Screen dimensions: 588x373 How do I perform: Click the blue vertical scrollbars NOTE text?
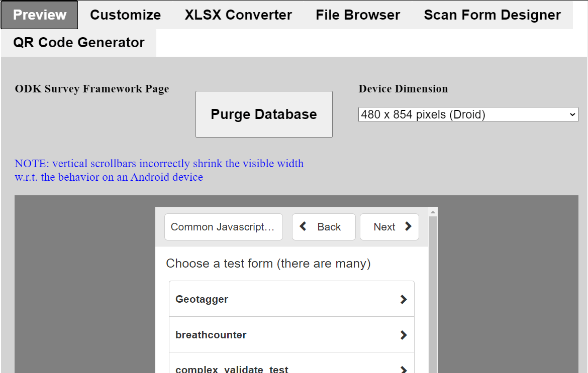coord(159,170)
